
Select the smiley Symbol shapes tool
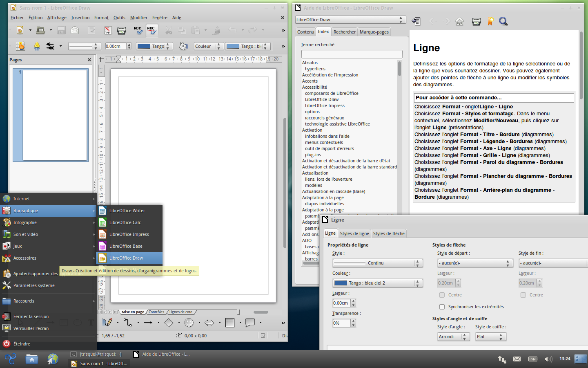[x=189, y=322]
